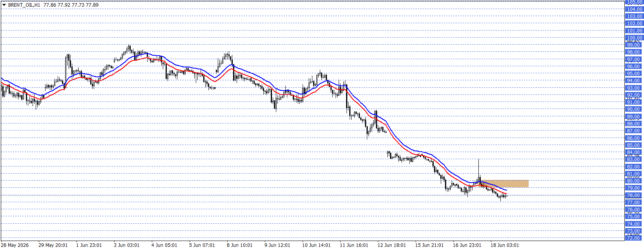The width and height of the screenshot is (644, 250).
Task: Click the 93.00 price label
Action: point(634,88)
